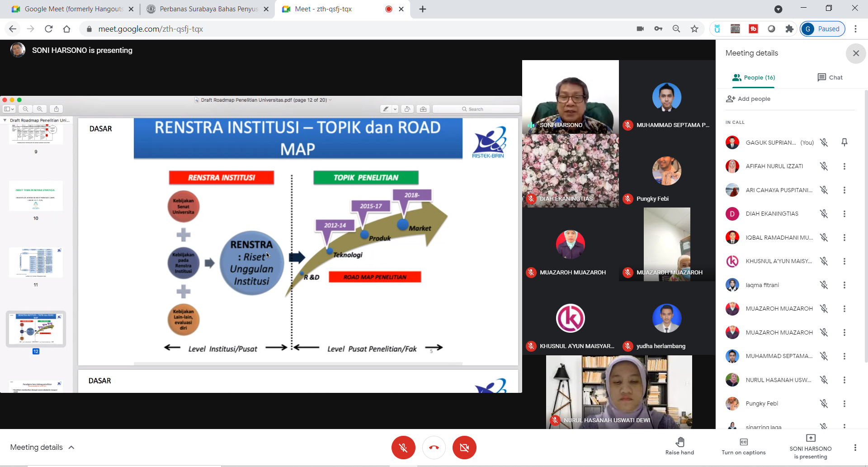Screen dimensions: 868x467
Task: Go back in browser history
Action: tap(13, 29)
